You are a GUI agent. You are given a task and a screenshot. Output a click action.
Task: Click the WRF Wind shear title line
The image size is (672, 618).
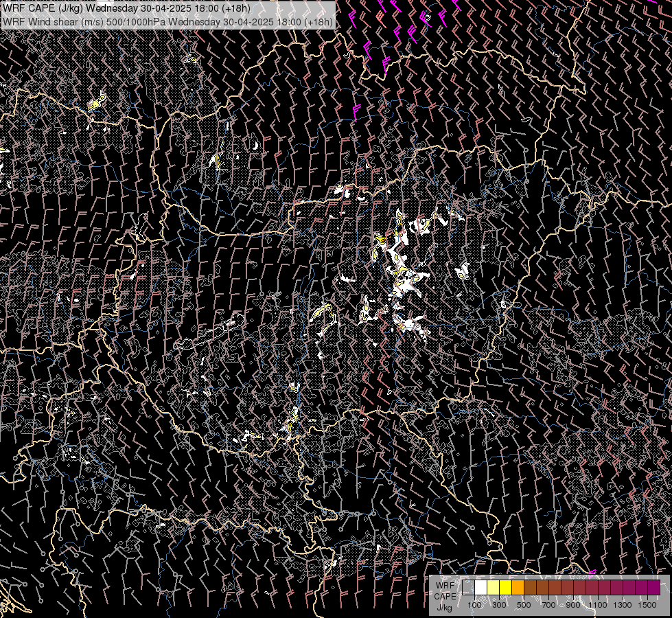(x=167, y=22)
